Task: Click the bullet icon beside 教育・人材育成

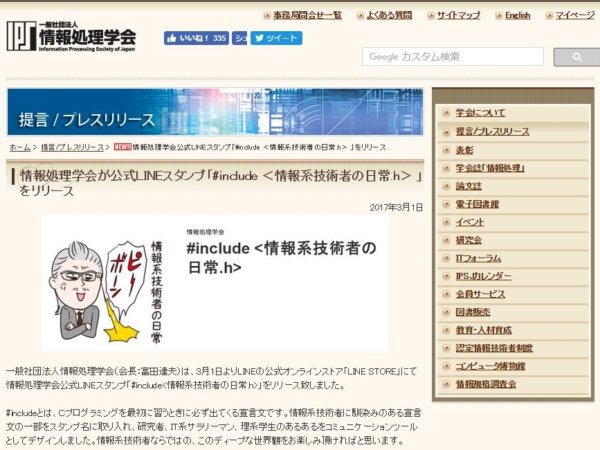Action: click(446, 329)
